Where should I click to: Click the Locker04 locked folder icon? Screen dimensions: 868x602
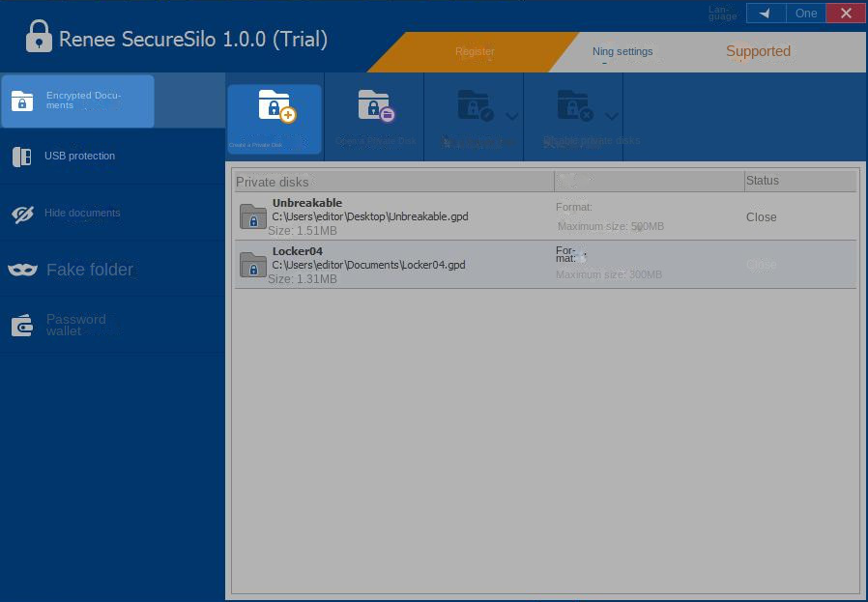point(252,264)
